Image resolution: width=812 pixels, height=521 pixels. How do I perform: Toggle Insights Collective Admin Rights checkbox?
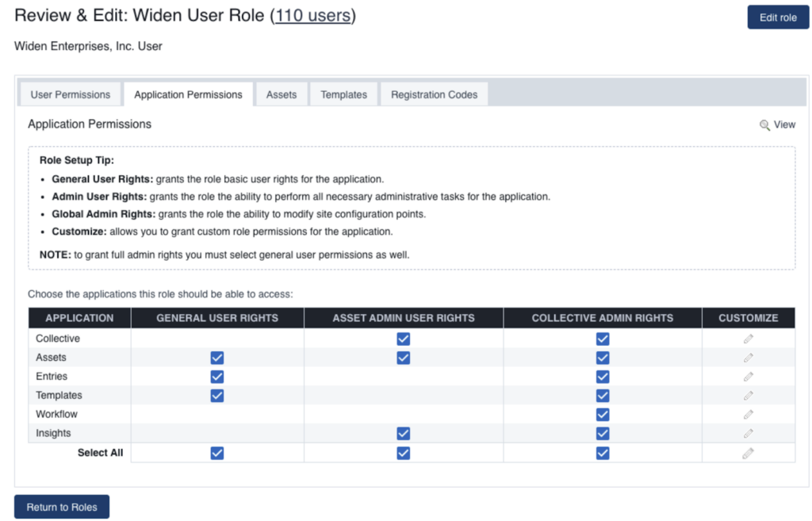603,434
